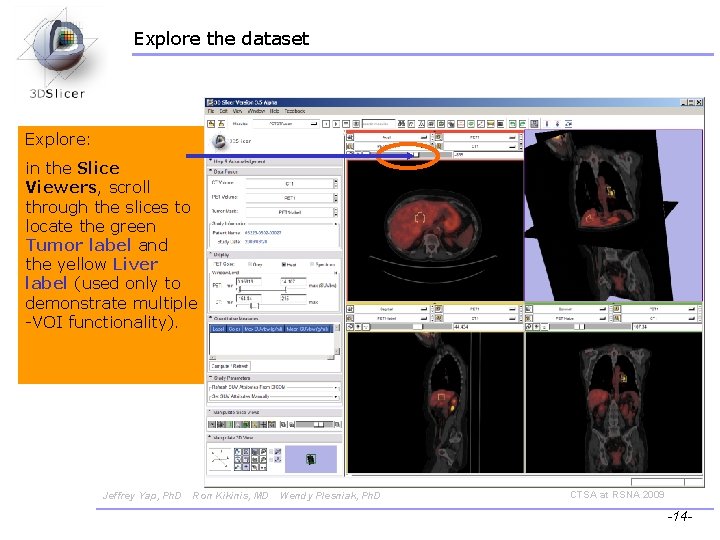The image size is (720, 540).
Task: Open the Modules selector dropdown
Action: (287, 124)
